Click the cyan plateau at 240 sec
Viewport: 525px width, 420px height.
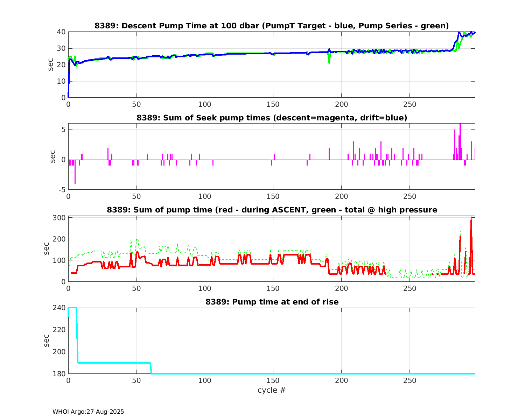pos(72,308)
